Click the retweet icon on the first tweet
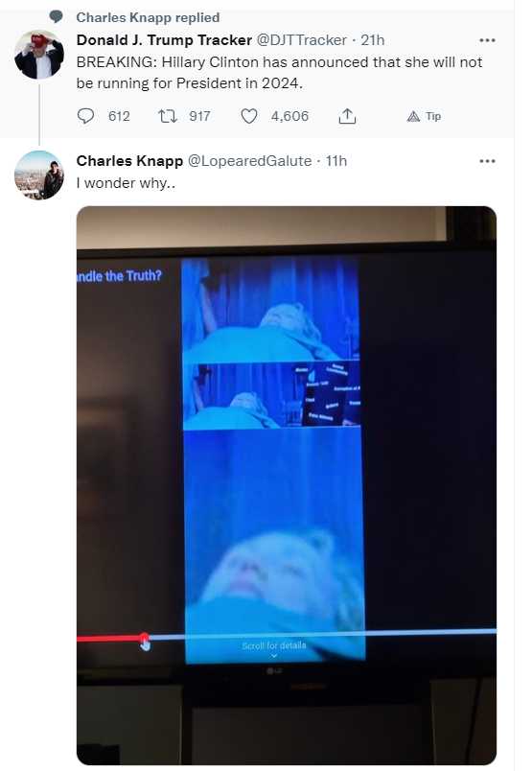Viewport: 532px width, 771px height. [167, 116]
